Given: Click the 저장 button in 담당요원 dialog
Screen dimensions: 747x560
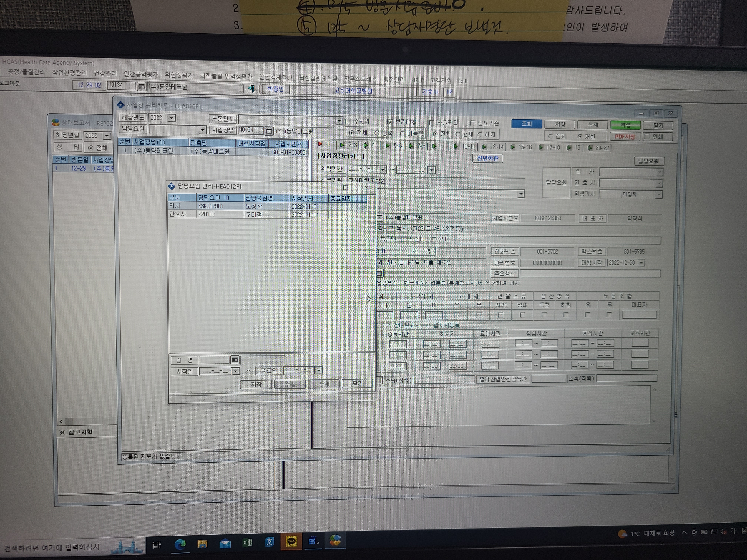Looking at the screenshot, I should 256,384.
